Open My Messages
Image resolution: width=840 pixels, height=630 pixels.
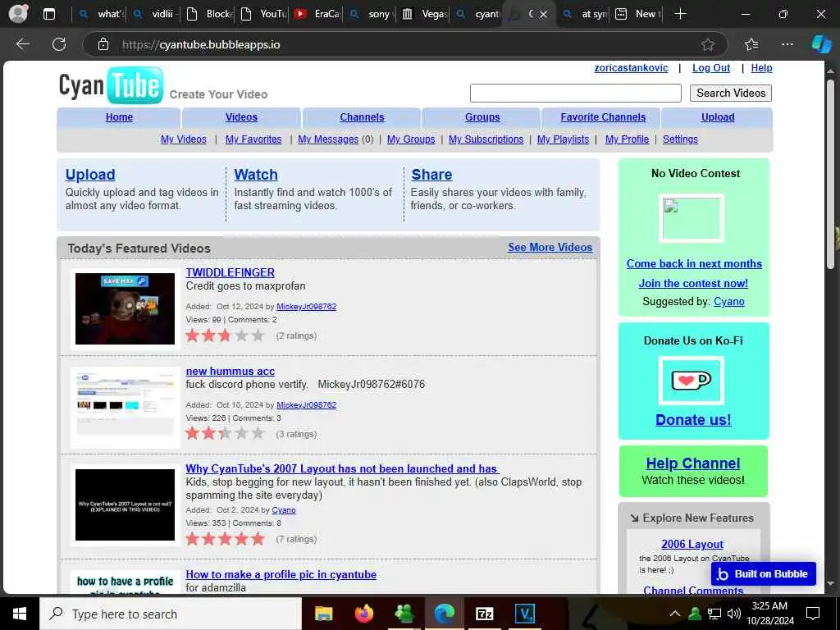(x=328, y=139)
